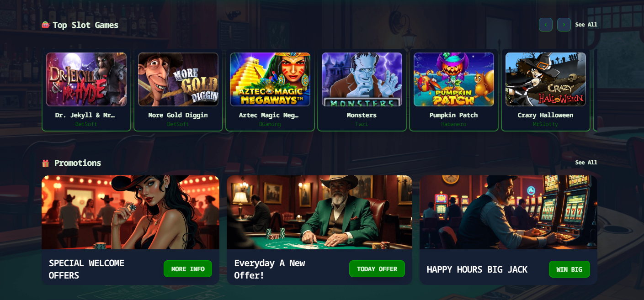Viewport: 644px width, 300px height.
Task: Open See All for Top Slot Games
Action: (x=586, y=25)
